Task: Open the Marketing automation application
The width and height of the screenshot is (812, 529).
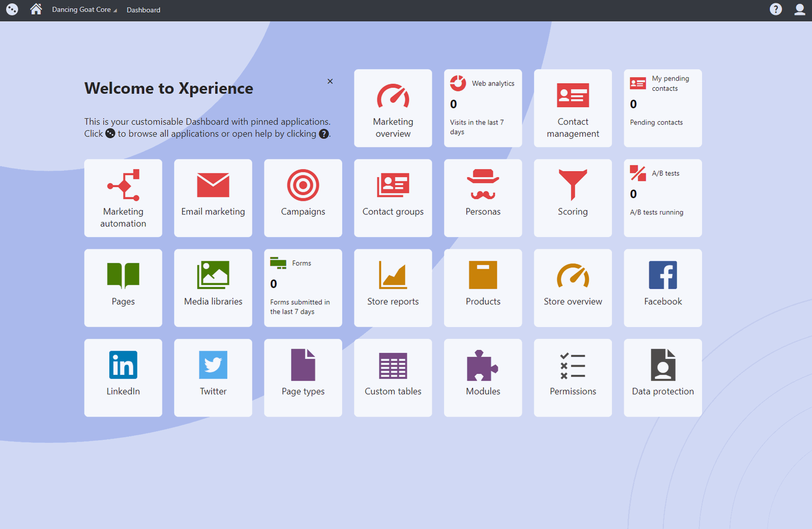Action: pos(123,198)
